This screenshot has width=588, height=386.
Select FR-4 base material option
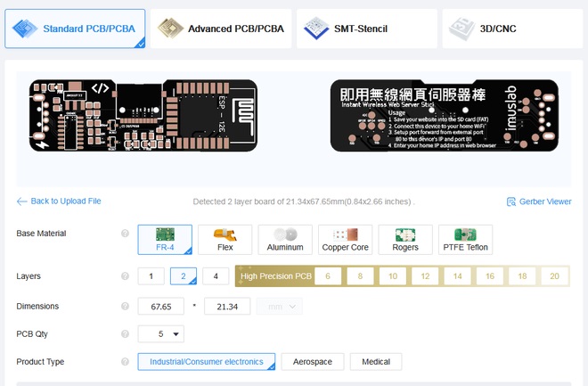pyautogui.click(x=165, y=239)
